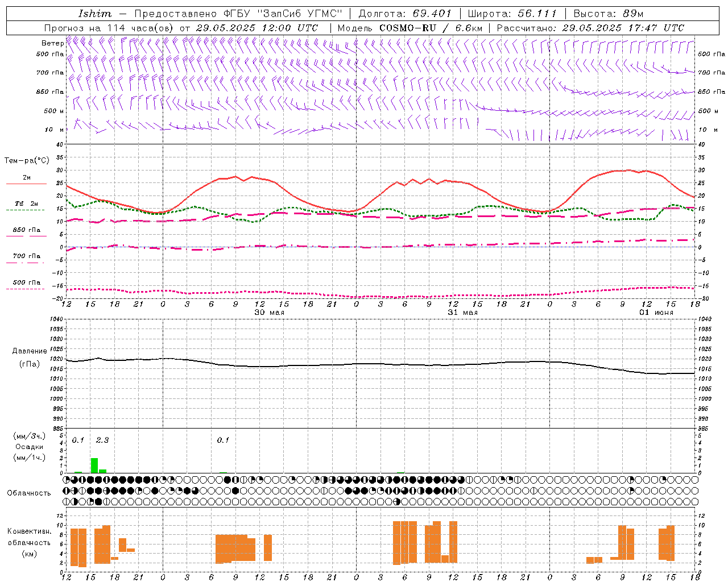Click the "Осадки" precipitation label
The width and height of the screenshot is (728, 582).
29,447
